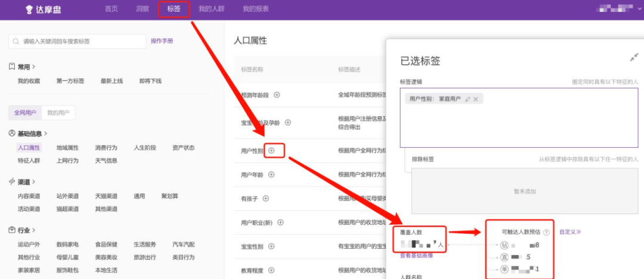Select 上网行为 category
This screenshot has height=279, width=644.
click(67, 160)
